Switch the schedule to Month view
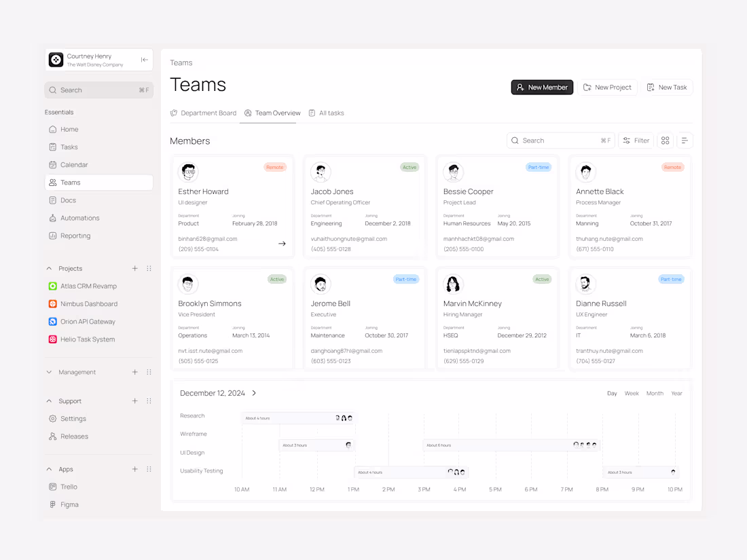Viewport: 747px width, 560px height. (655, 393)
